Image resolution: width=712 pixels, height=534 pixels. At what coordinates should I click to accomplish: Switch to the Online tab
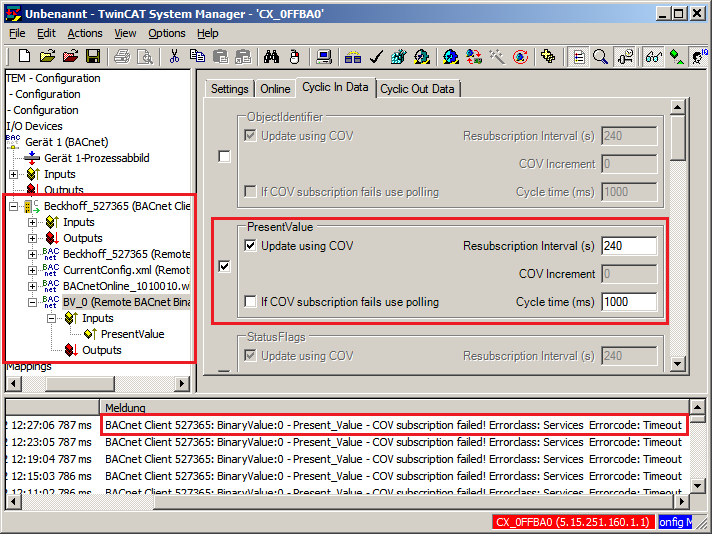click(x=275, y=89)
